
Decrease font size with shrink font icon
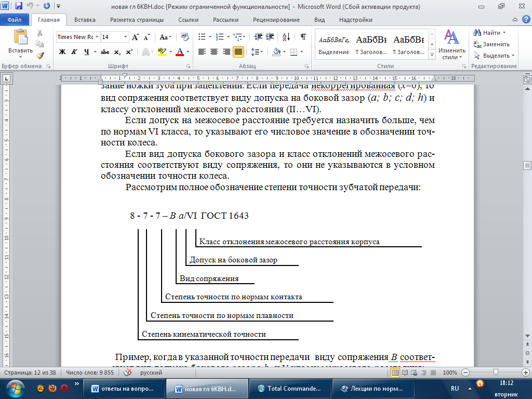[147, 37]
